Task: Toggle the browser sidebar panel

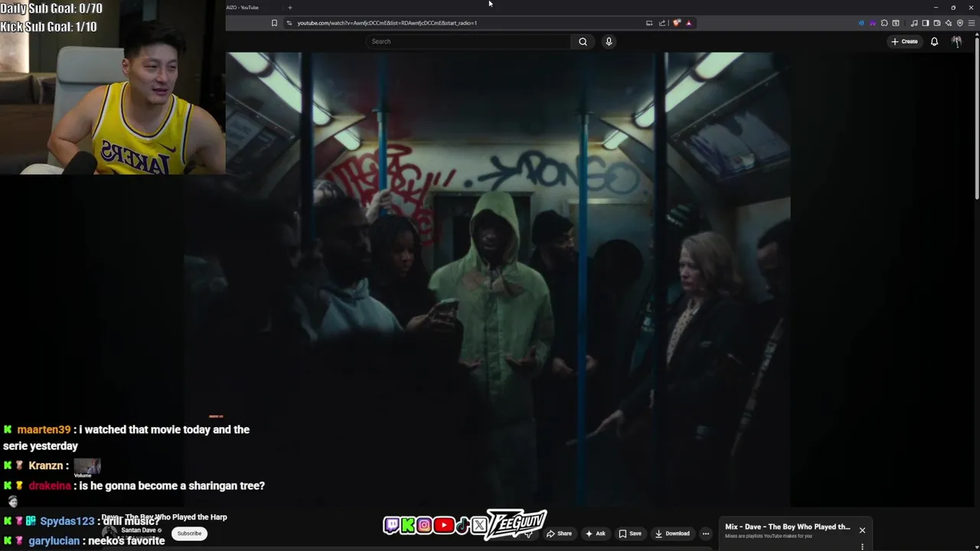Action: tap(926, 23)
